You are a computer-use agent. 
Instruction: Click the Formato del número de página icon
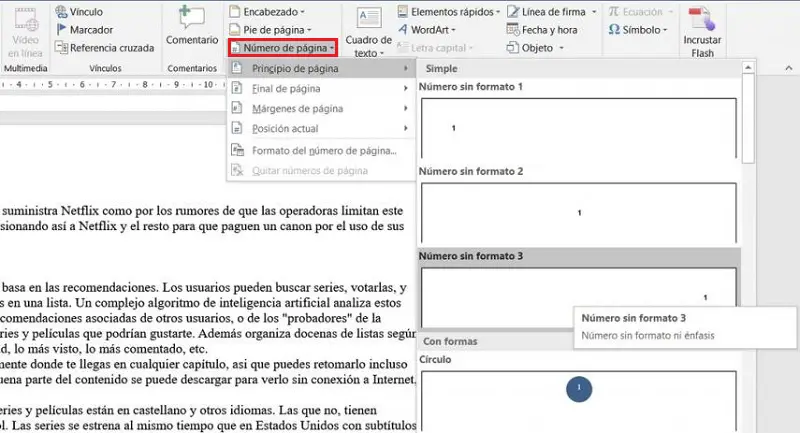(237, 150)
